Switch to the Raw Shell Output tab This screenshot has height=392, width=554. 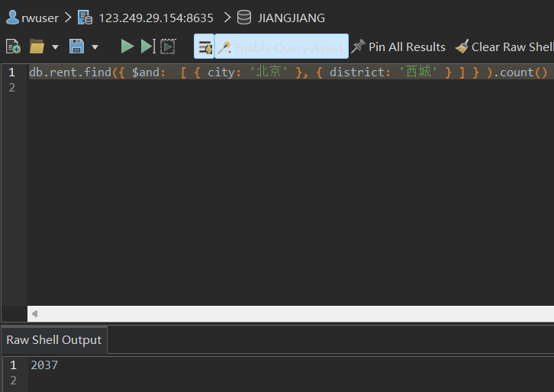pyautogui.click(x=54, y=340)
